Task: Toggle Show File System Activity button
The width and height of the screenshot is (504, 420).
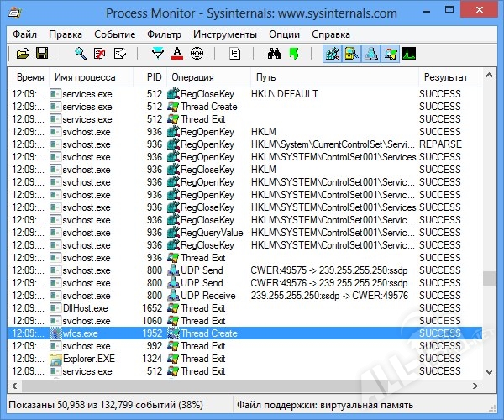Action: [352, 54]
